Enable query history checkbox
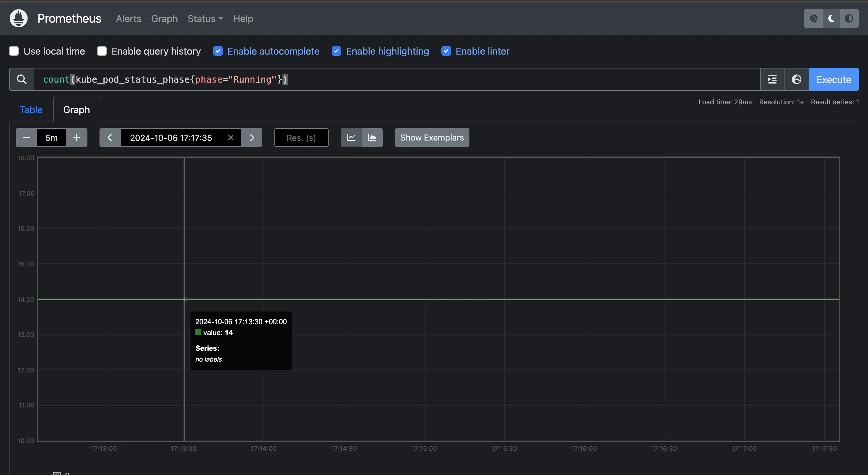 [102, 51]
